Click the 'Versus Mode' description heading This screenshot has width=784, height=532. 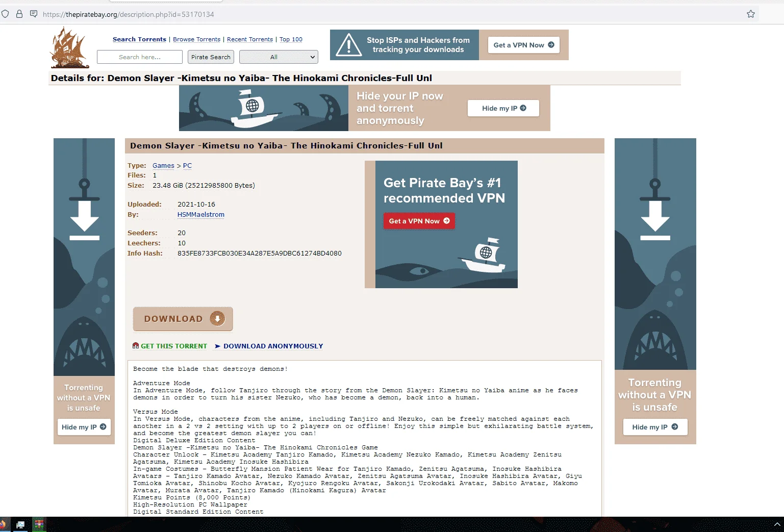pos(155,412)
